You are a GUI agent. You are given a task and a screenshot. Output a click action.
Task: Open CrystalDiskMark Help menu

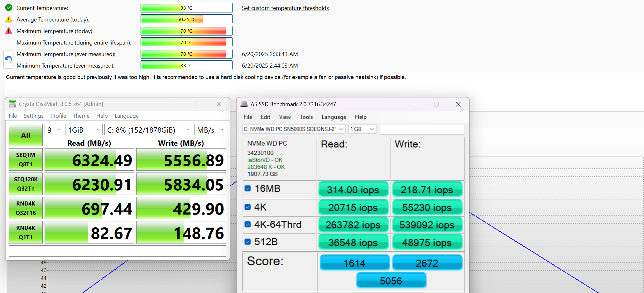click(102, 116)
